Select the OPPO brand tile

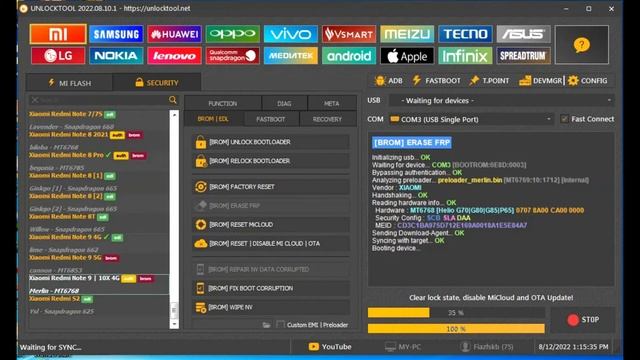[233, 34]
